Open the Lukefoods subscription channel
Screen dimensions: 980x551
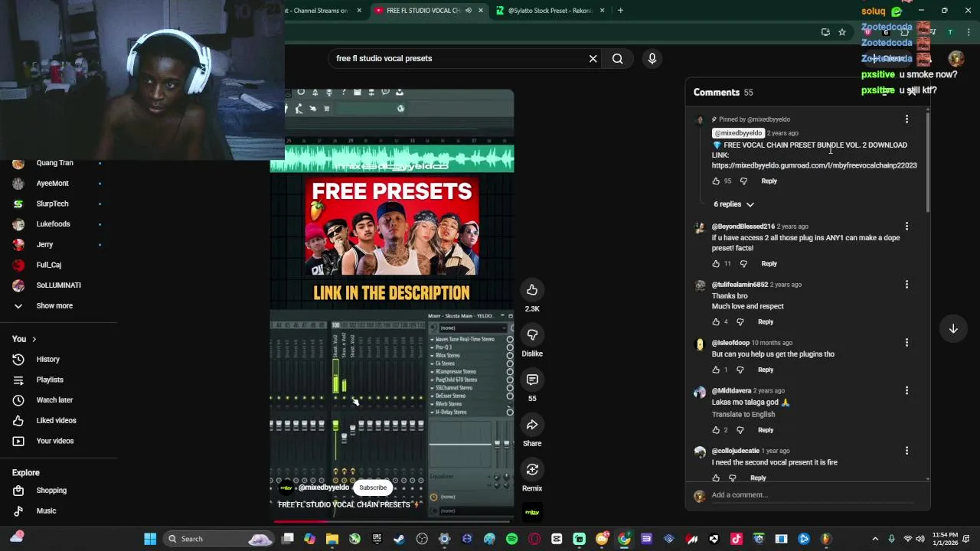53,224
